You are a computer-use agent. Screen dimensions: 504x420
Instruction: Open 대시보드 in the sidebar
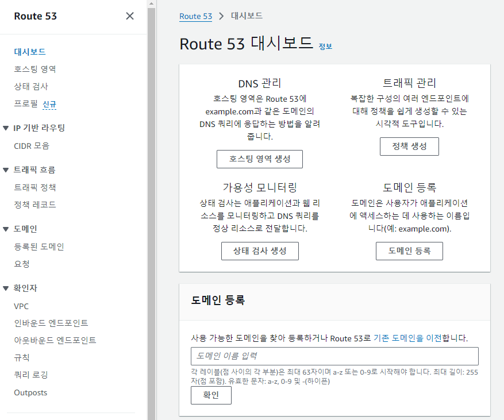(x=29, y=52)
